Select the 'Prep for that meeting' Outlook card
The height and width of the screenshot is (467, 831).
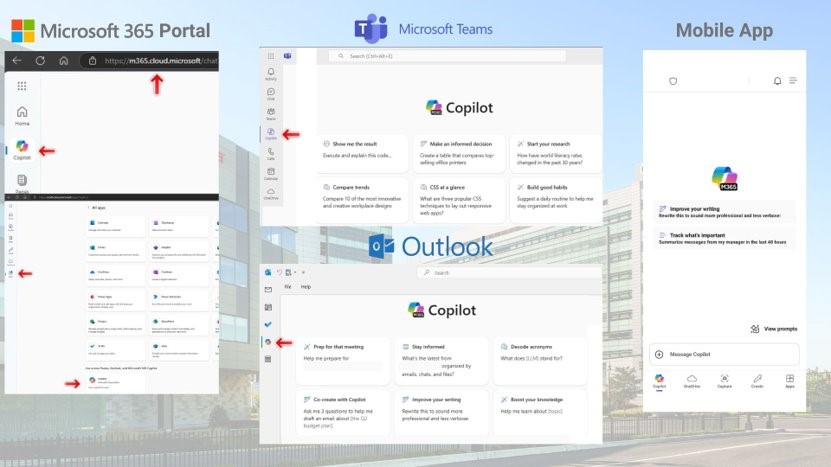[x=343, y=360]
